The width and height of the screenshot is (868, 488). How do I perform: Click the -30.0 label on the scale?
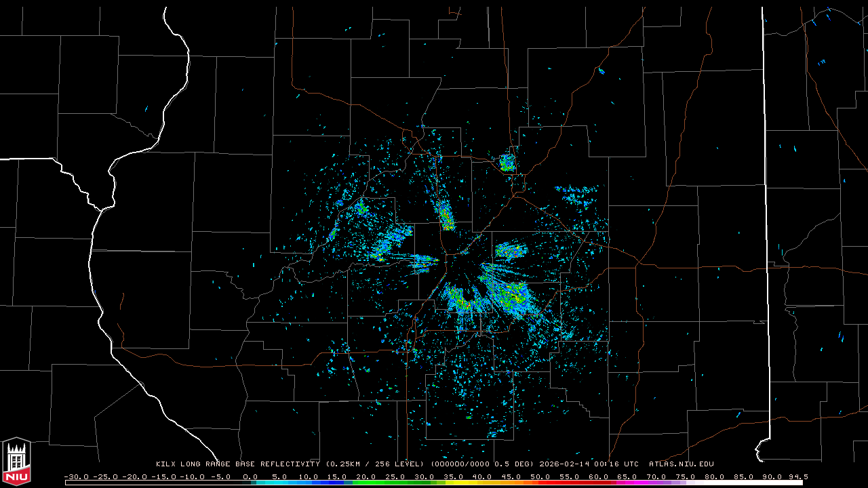[76, 476]
